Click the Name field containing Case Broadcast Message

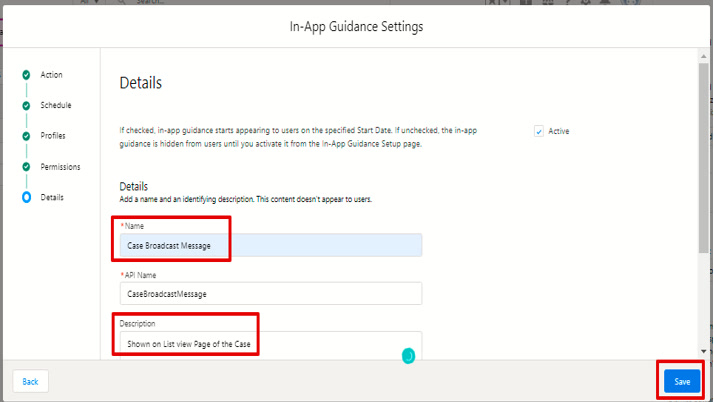pyautogui.click(x=270, y=246)
